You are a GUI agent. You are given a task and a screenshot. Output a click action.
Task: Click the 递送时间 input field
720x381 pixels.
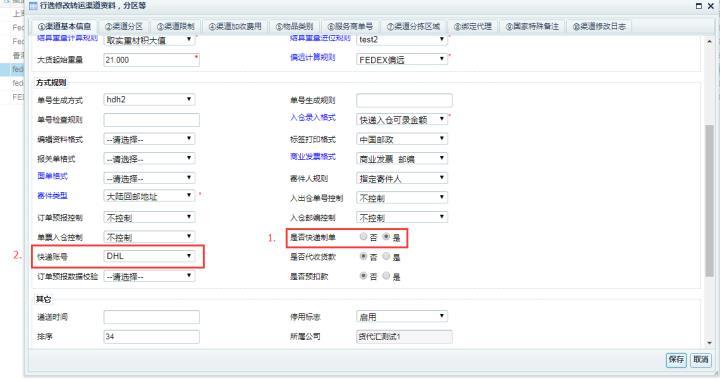click(151, 317)
